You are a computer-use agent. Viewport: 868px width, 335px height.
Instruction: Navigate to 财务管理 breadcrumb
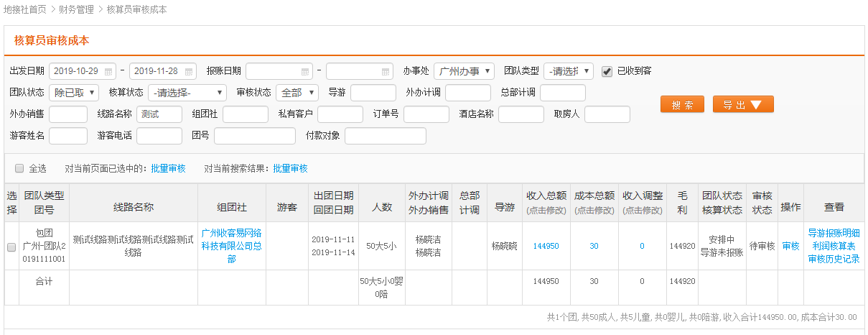coord(77,9)
